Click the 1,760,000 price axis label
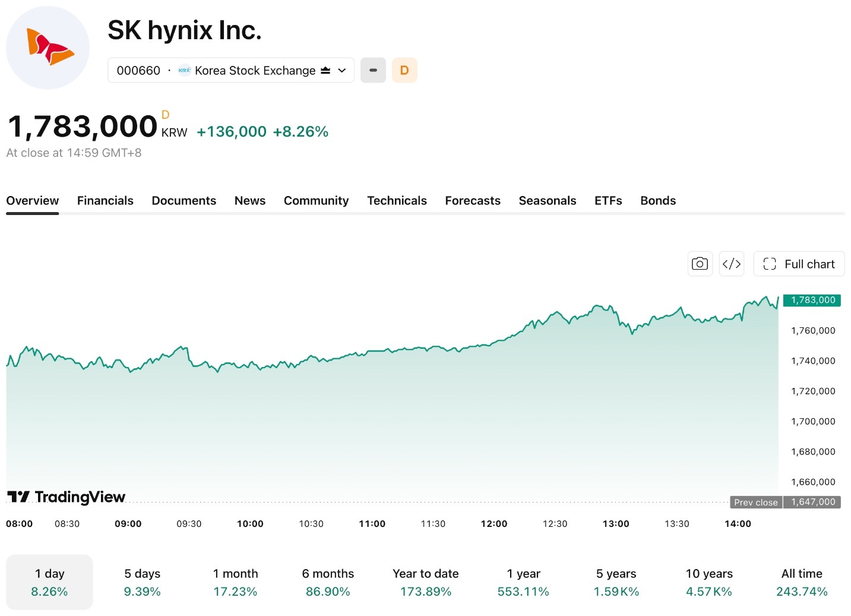 coord(813,330)
